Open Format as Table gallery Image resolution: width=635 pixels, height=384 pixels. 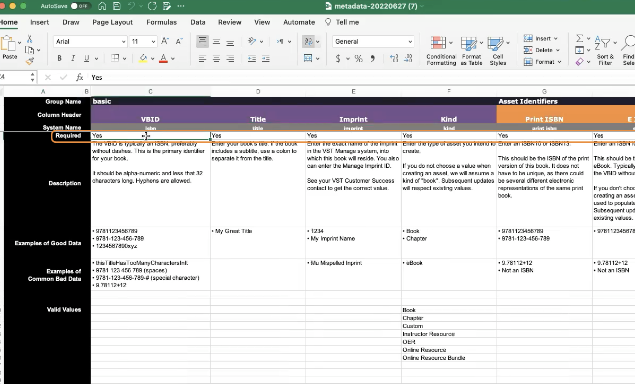coord(471,50)
